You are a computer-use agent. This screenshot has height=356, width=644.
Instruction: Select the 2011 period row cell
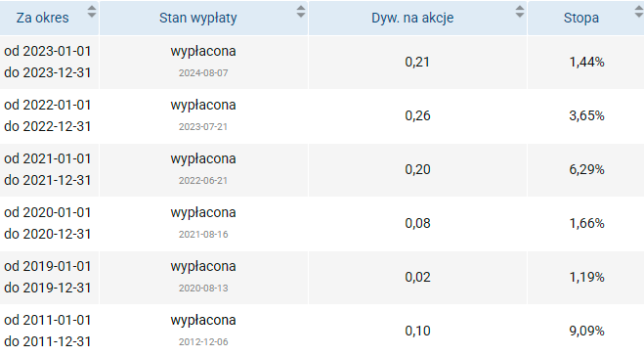pyautogui.click(x=49, y=331)
